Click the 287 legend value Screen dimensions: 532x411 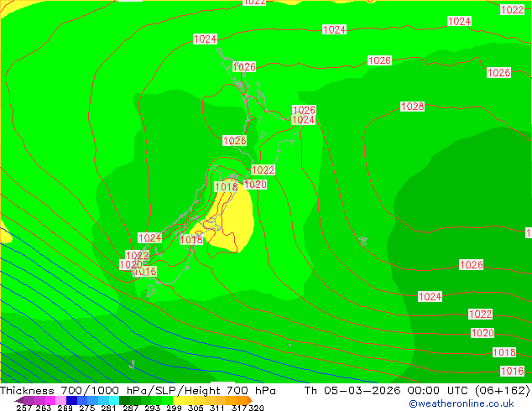(x=130, y=408)
